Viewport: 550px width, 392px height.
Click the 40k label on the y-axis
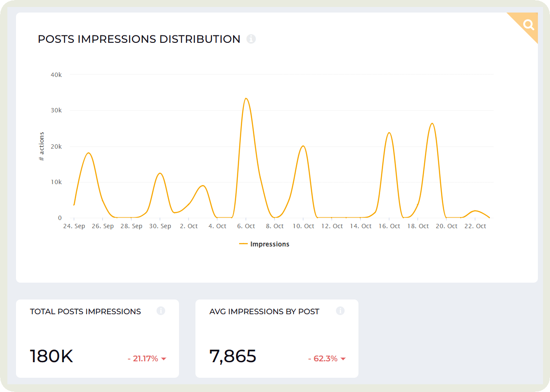[x=57, y=74]
